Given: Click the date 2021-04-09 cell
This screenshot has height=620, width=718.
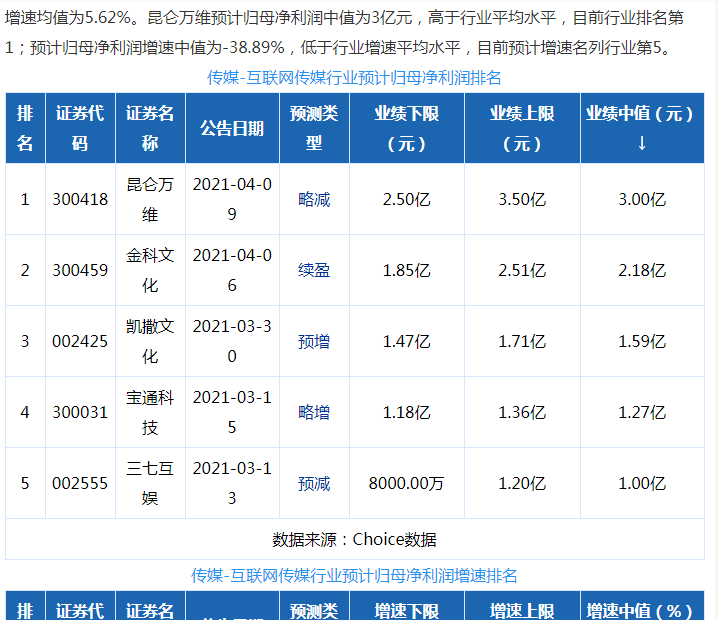Looking at the screenshot, I should click(232, 200).
